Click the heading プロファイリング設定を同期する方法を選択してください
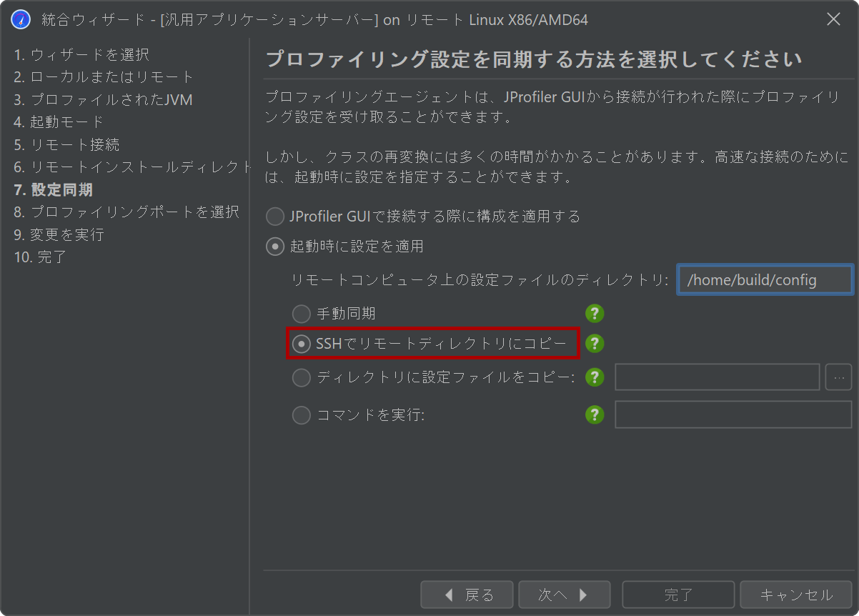Screen dimensions: 859x616 pyautogui.click(x=534, y=59)
